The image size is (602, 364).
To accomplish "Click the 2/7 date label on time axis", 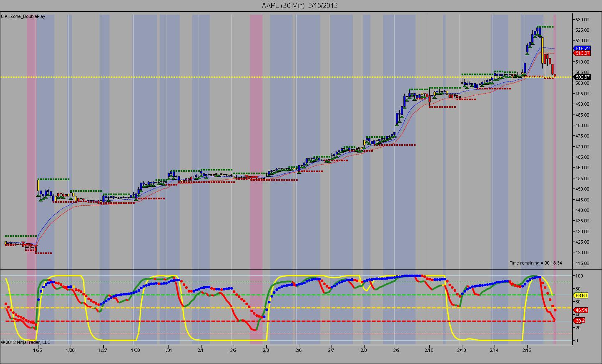I will [331, 350].
